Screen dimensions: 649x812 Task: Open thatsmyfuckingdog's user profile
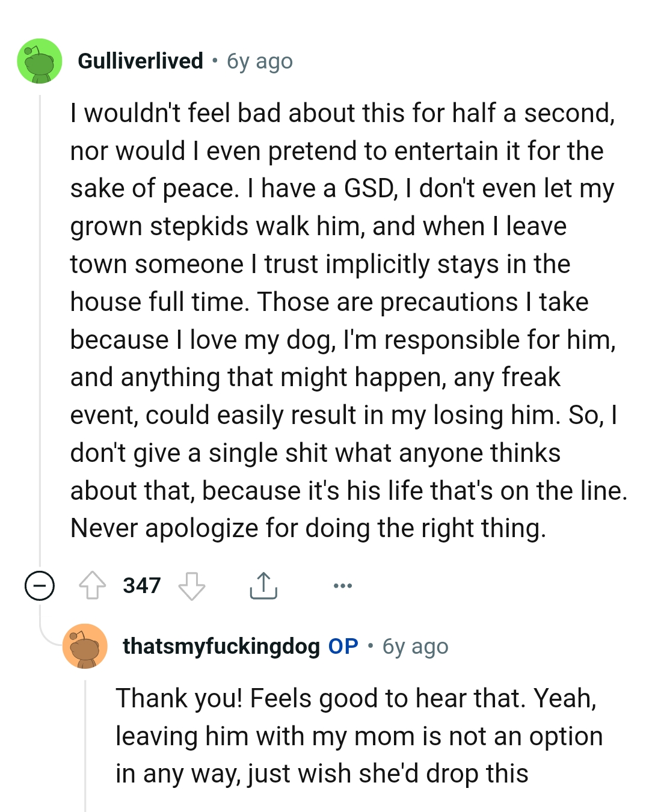tap(221, 647)
